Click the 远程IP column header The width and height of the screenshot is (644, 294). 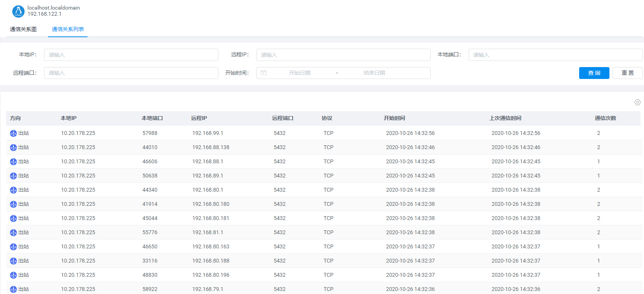199,118
